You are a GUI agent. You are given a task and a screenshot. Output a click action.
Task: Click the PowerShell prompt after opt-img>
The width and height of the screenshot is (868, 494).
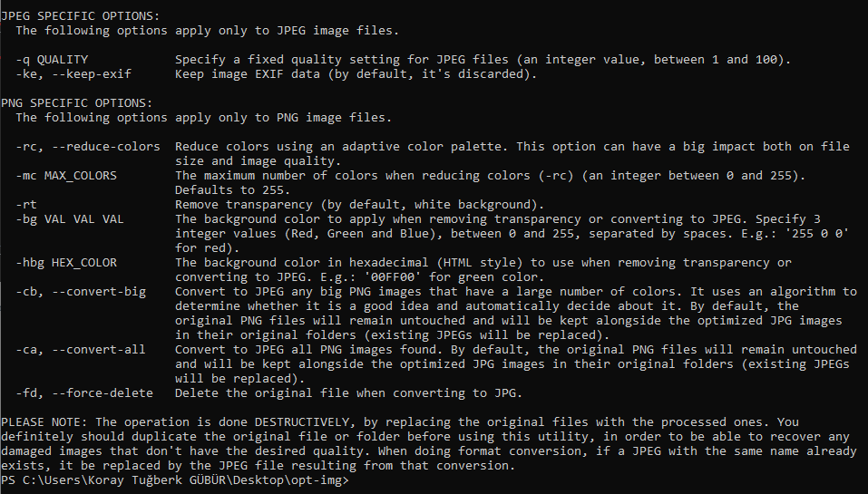click(x=355, y=480)
